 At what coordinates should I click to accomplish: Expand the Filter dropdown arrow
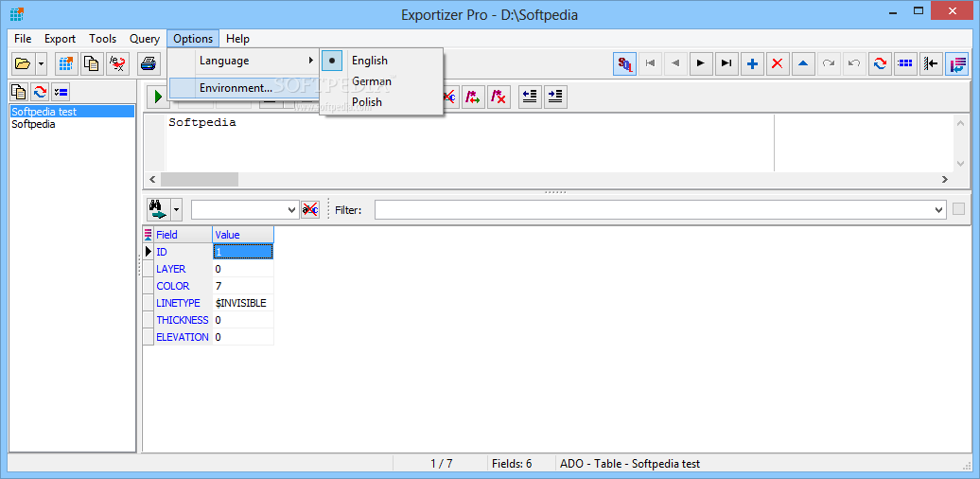939,210
